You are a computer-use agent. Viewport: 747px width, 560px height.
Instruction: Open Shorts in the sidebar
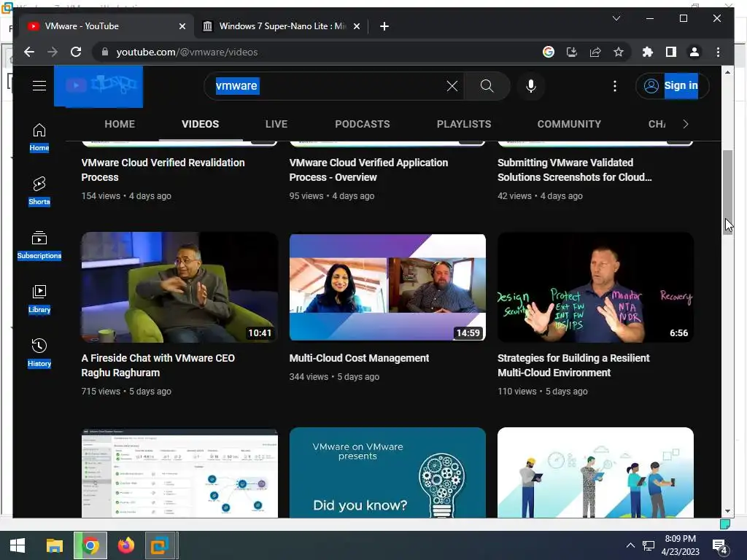[39, 191]
